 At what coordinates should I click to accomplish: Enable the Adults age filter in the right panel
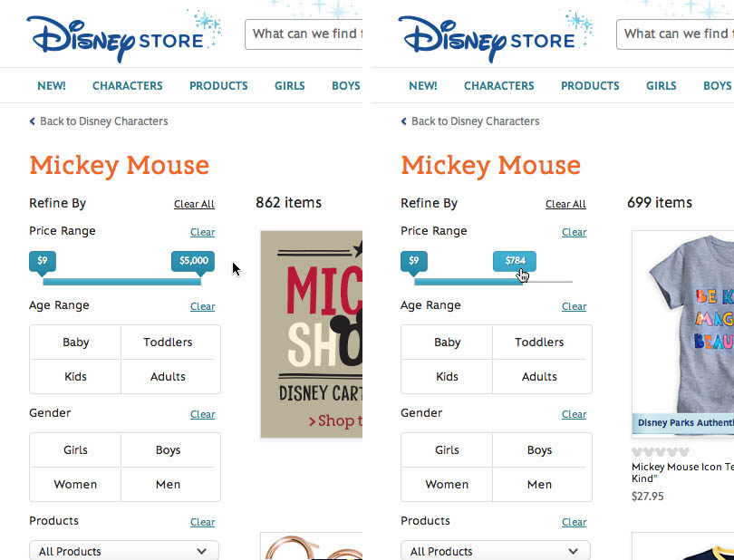click(539, 377)
